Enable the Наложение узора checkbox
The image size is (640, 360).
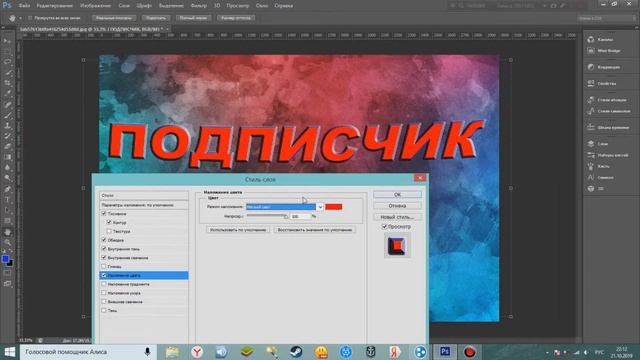click(x=104, y=293)
